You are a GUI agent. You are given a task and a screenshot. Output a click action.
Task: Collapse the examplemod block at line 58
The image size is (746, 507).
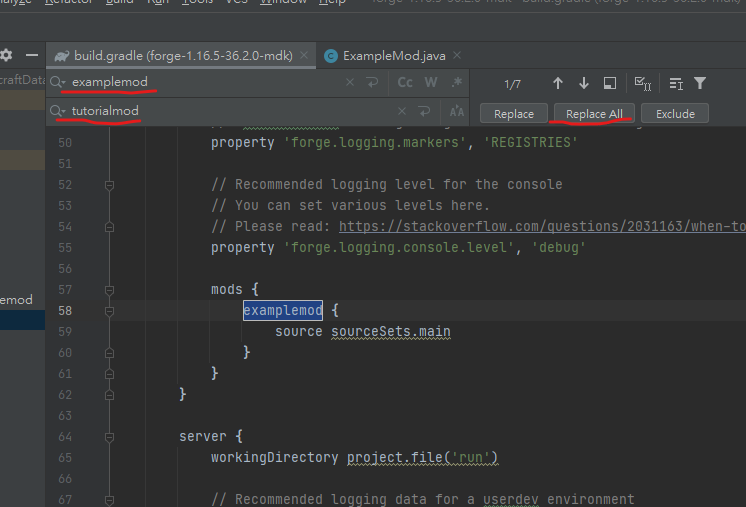[109, 311]
